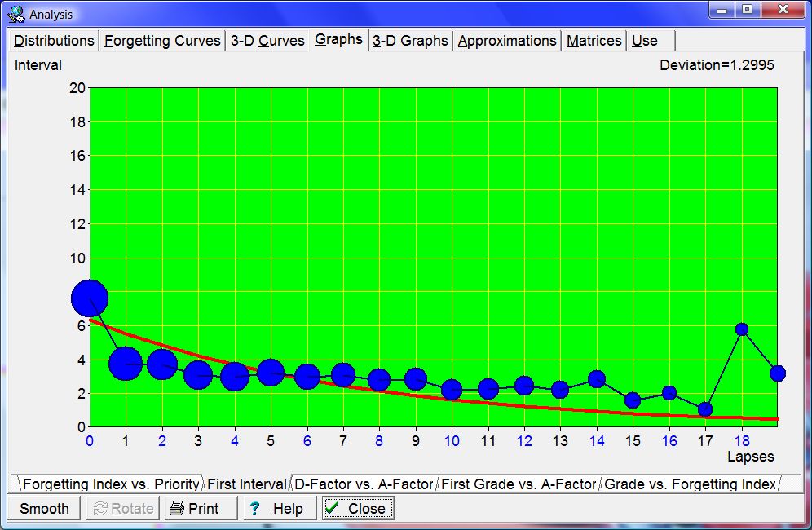This screenshot has height=530, width=812.
Task: Click the green checkmark on Close button
Action: coord(333,509)
